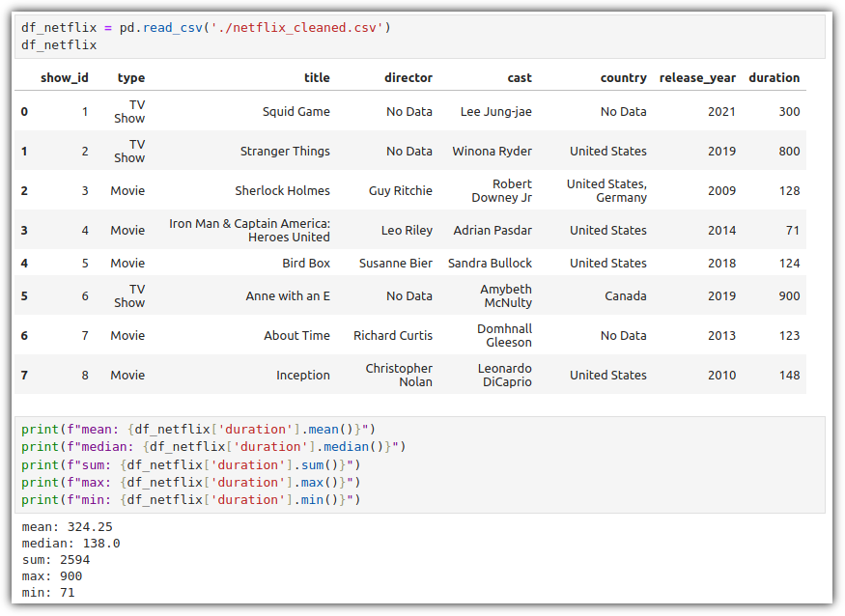Click the director column header
Image resolution: width=845 pixels, height=616 pixels.
tap(408, 77)
